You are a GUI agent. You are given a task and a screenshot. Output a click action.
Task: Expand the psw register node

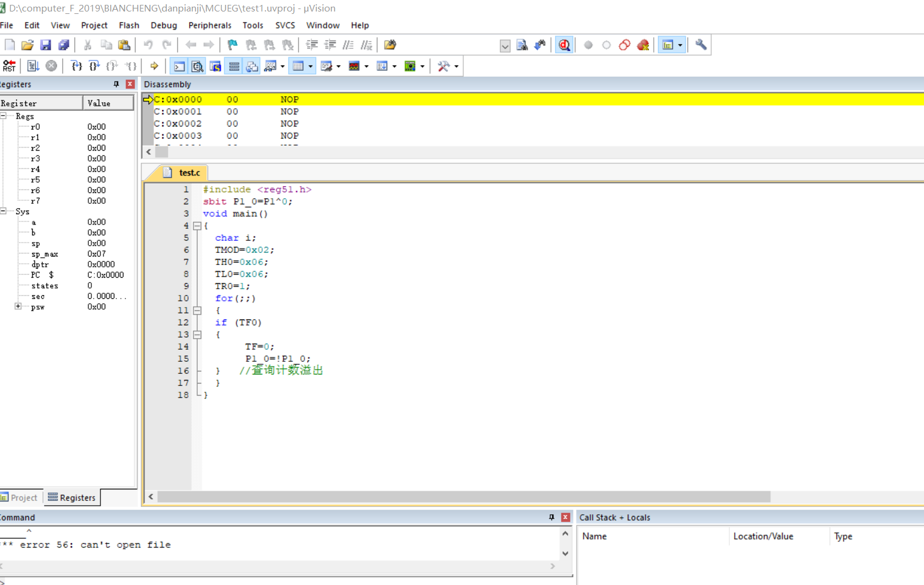point(18,307)
